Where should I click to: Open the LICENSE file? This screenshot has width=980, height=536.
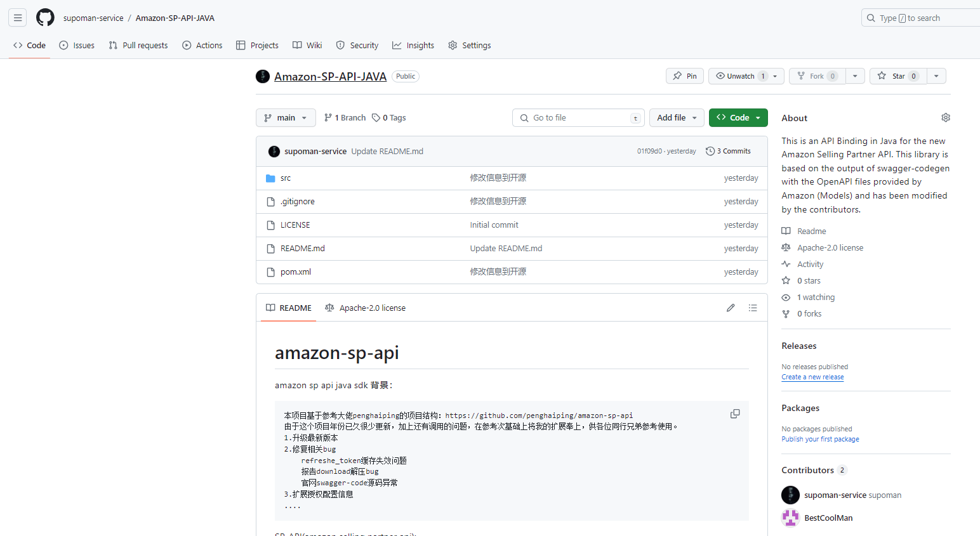tap(295, 225)
